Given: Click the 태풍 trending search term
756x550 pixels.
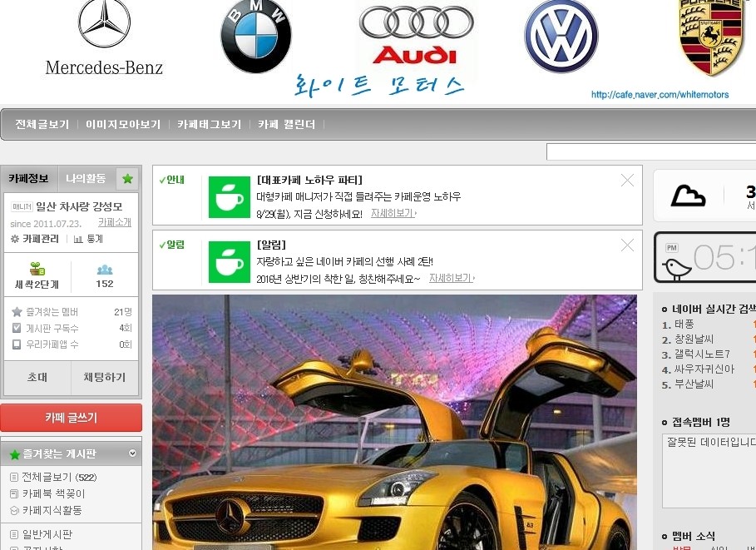Looking at the screenshot, I should tap(684, 325).
